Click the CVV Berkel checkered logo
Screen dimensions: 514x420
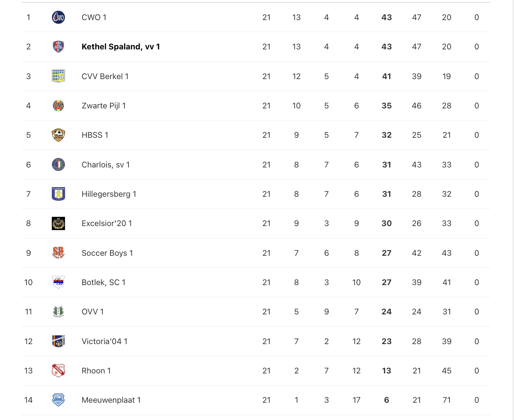(x=58, y=76)
